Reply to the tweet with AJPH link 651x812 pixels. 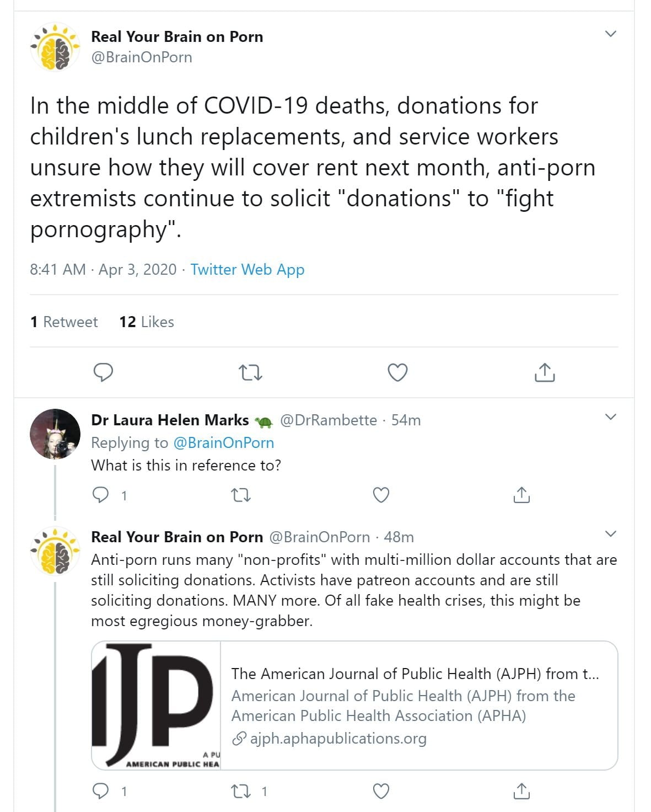point(101,792)
